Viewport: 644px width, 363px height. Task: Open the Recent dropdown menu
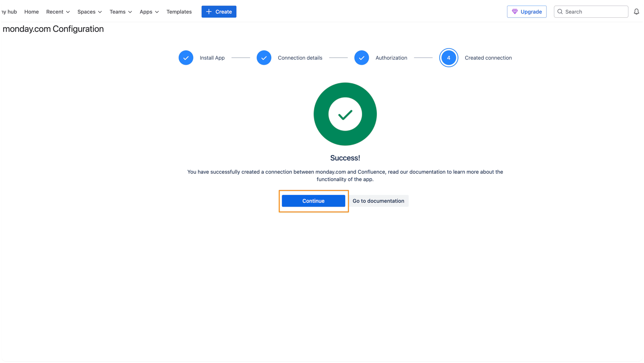coord(58,12)
